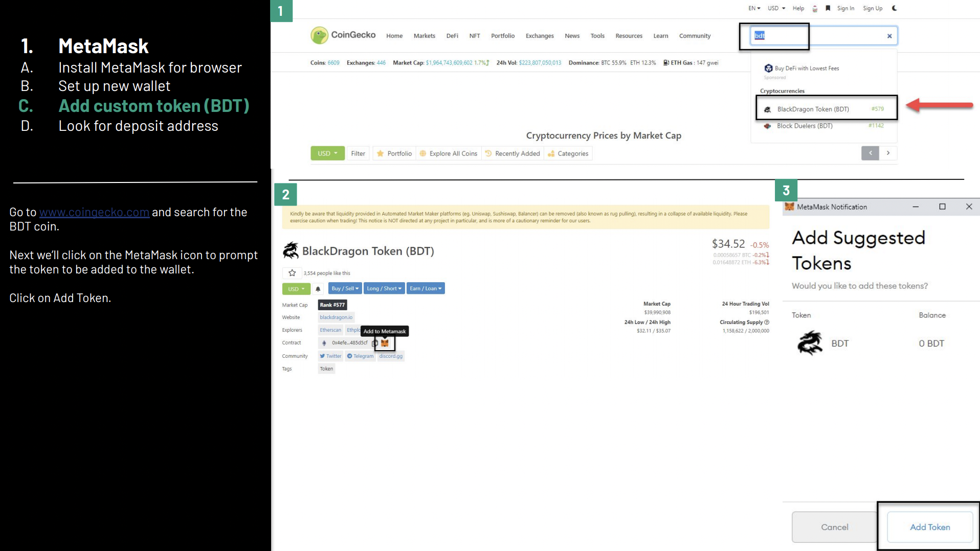980x551 pixels.
Task: Click the Token tag
Action: 326,369
